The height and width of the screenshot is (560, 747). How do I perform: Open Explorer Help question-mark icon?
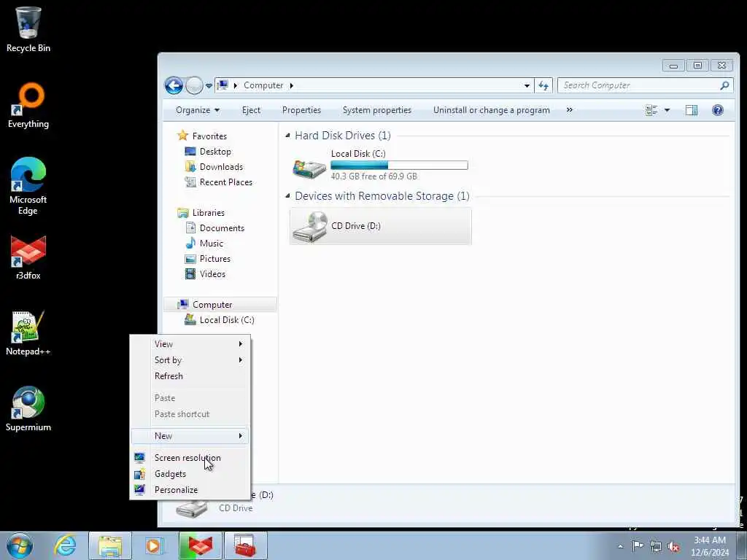pos(718,111)
